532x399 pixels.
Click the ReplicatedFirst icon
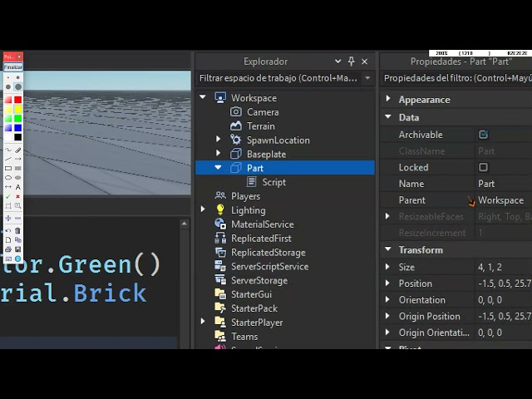220,238
